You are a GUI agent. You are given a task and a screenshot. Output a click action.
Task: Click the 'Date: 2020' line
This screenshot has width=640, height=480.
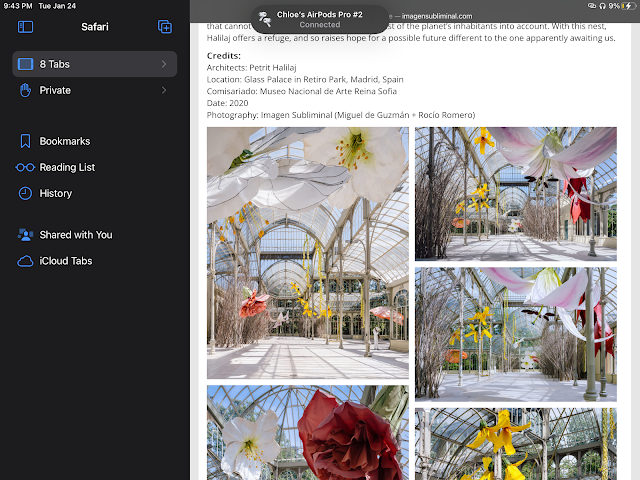(x=227, y=103)
